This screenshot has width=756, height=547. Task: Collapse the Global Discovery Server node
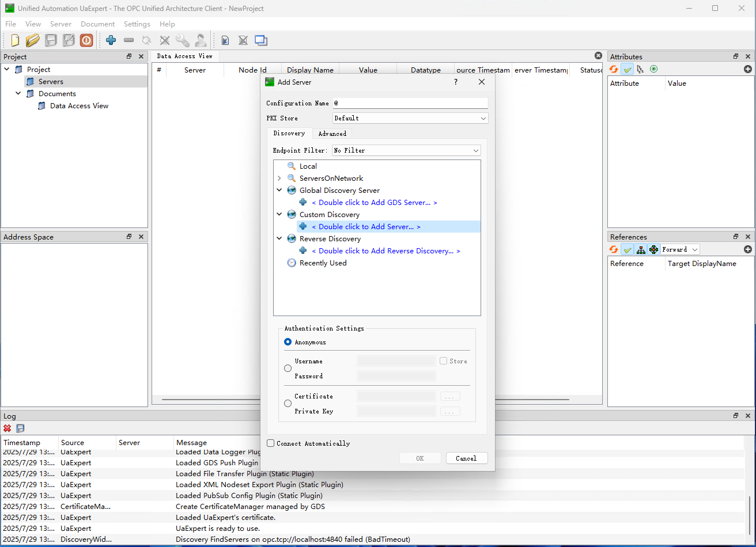(279, 191)
